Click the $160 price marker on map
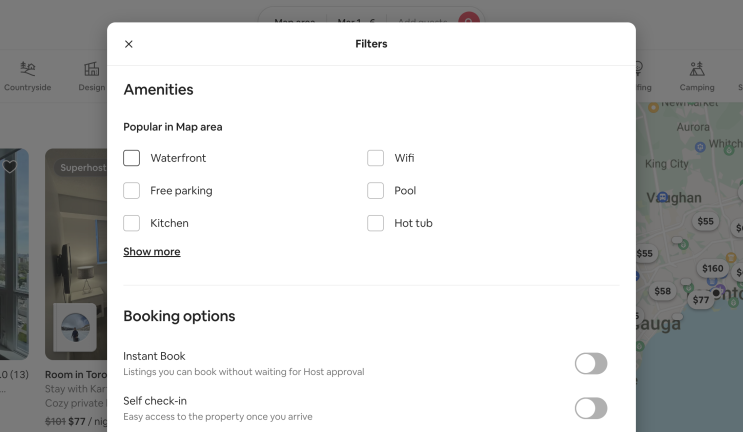Screen dimensions: 743x432 (x=713, y=268)
